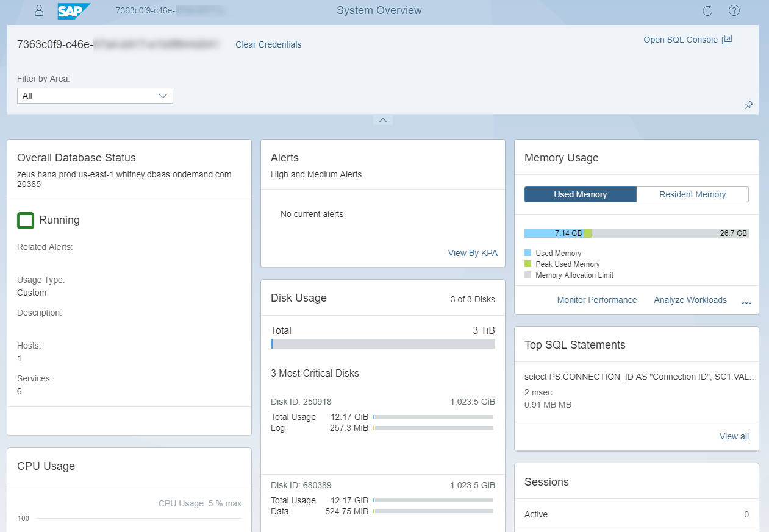Click the 3 of 3 Disks label
This screenshot has width=769, height=532.
[473, 299]
